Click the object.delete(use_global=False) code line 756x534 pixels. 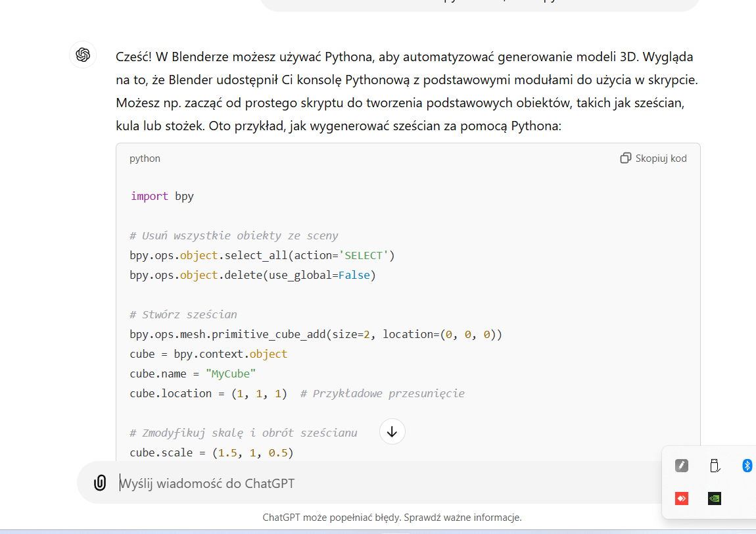(252, 275)
